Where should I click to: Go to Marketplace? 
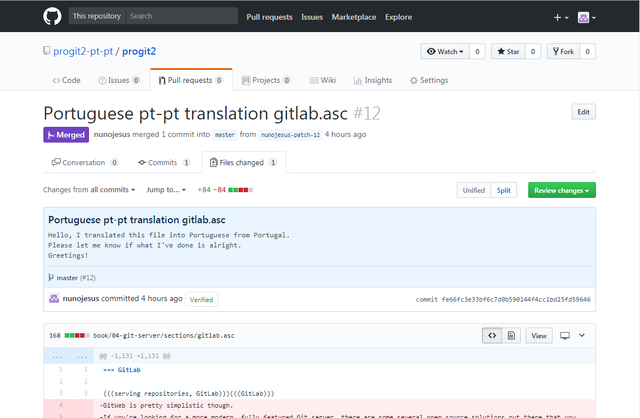354,17
